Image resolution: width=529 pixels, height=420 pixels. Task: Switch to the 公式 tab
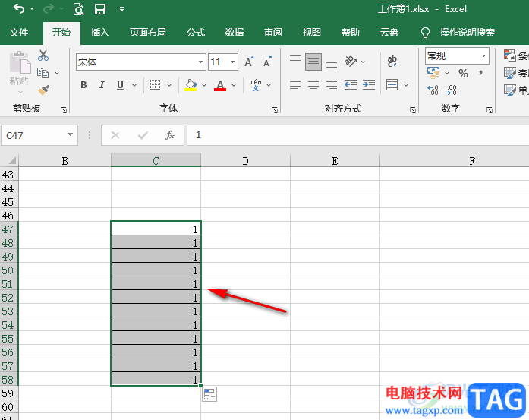click(x=196, y=33)
